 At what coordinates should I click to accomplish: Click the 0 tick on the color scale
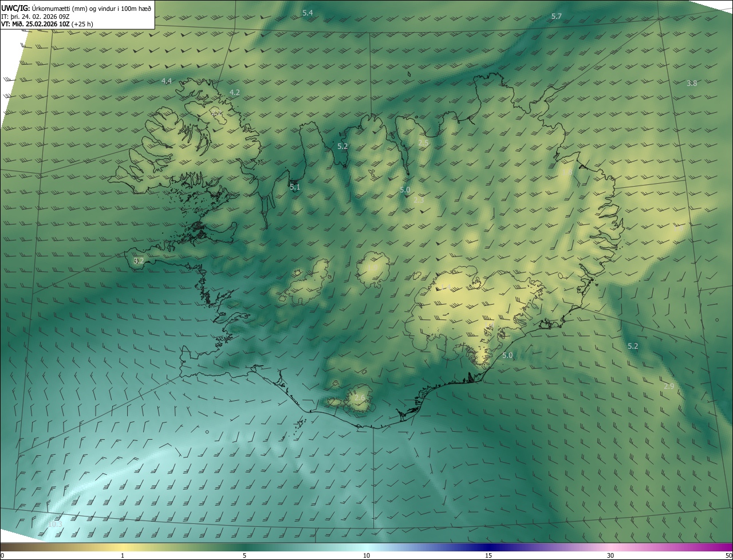click(2, 555)
